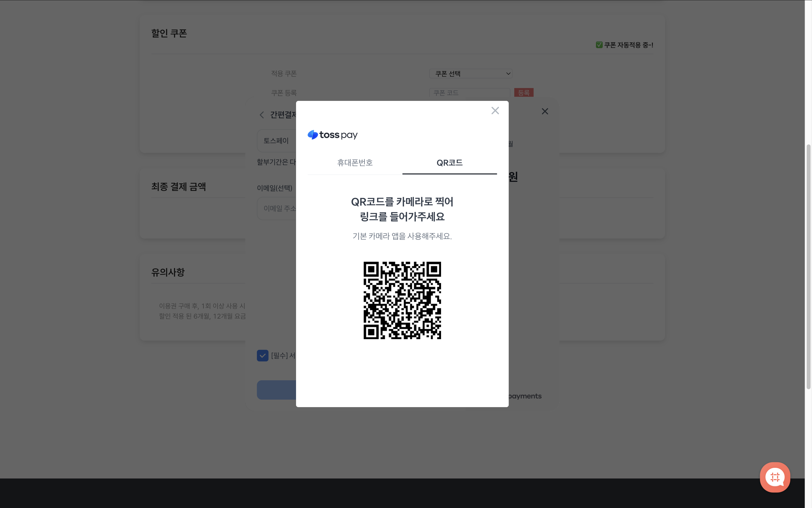Toggle the [필수] agreement checkbox
The width and height of the screenshot is (812, 508).
click(x=262, y=355)
